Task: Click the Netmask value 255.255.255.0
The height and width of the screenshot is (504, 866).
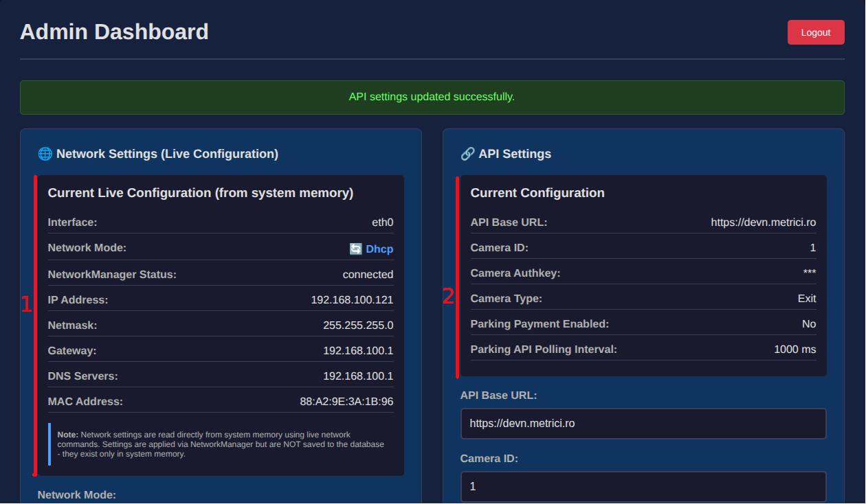Action: pyautogui.click(x=358, y=325)
